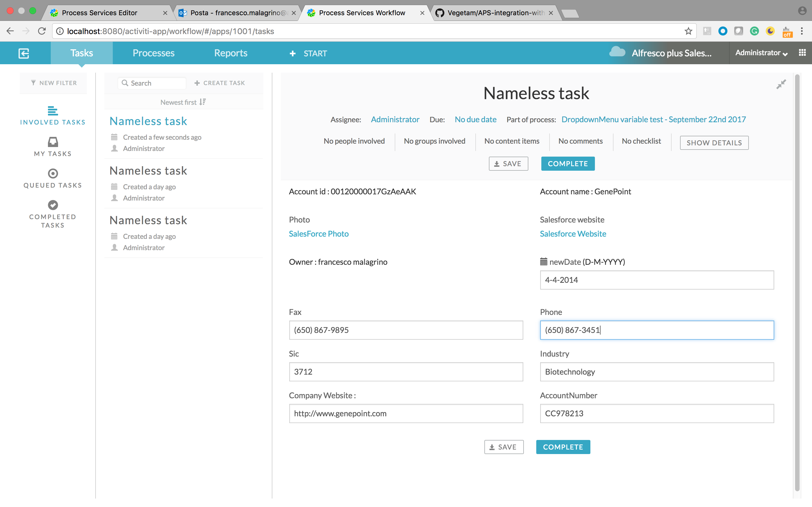812x507 pixels.
Task: Click the Complete button at bottom
Action: 563,447
